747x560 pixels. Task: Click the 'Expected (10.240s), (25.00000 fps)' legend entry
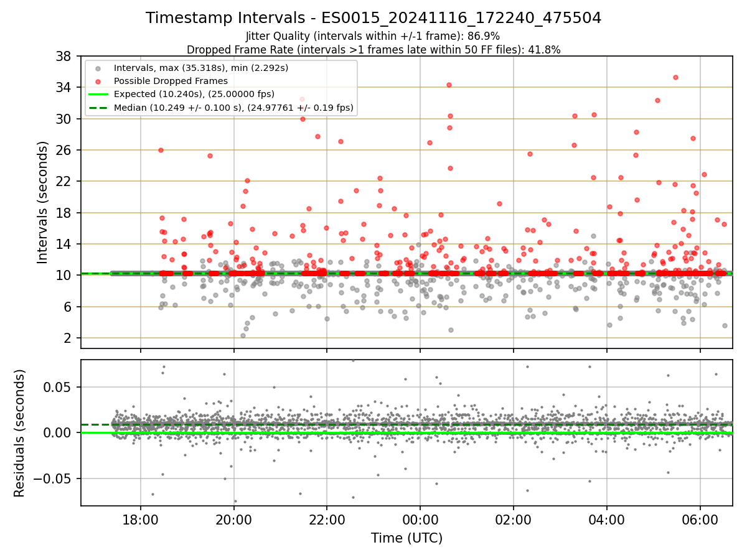(x=194, y=94)
